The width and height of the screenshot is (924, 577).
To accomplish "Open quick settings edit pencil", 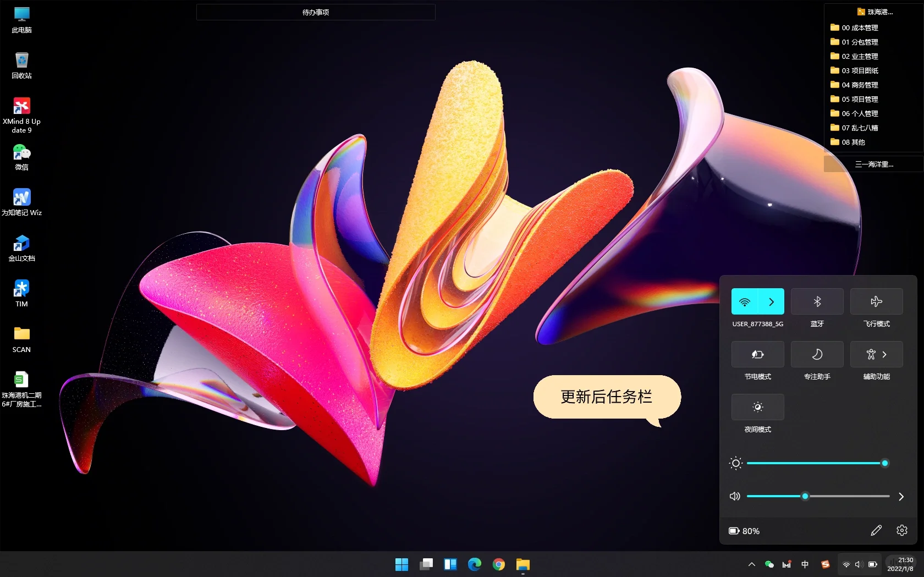I will click(876, 530).
